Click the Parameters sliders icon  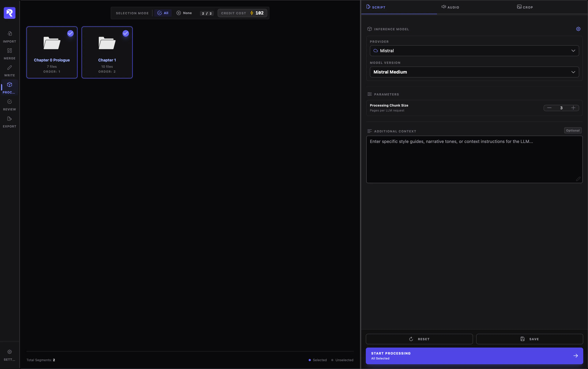coord(370,94)
